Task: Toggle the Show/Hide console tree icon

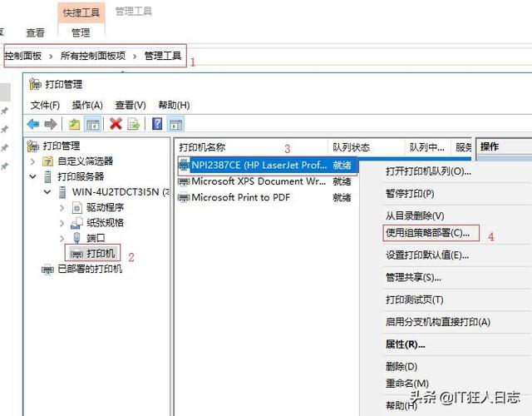Action: tap(93, 124)
